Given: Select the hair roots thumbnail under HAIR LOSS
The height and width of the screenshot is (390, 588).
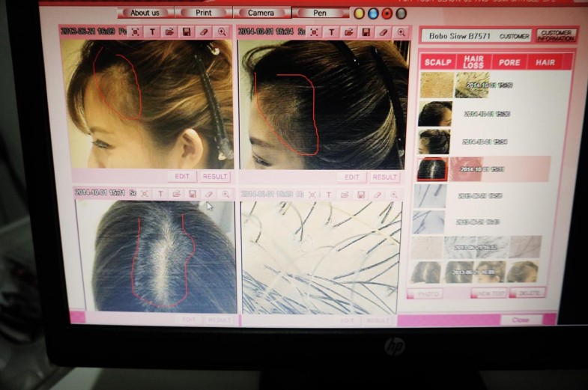Looking at the screenshot, I should pyautogui.click(x=472, y=85).
